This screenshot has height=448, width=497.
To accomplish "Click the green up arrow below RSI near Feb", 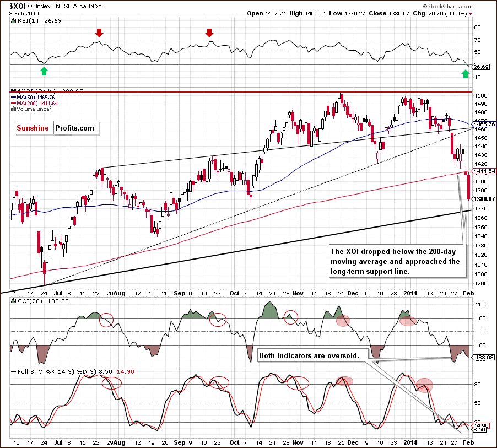I will pos(465,74).
